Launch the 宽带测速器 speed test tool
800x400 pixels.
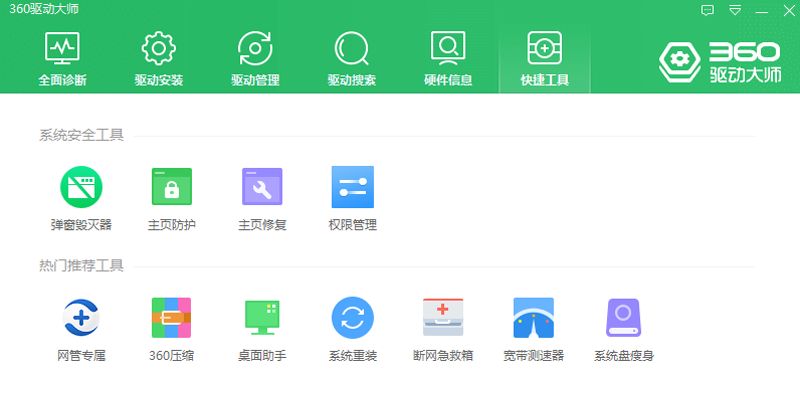534,330
